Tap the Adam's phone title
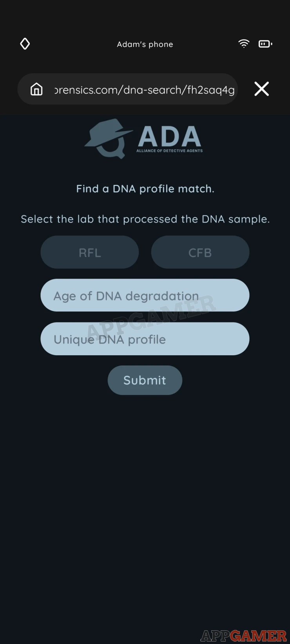Screen dimensions: 290x644 click(145, 44)
